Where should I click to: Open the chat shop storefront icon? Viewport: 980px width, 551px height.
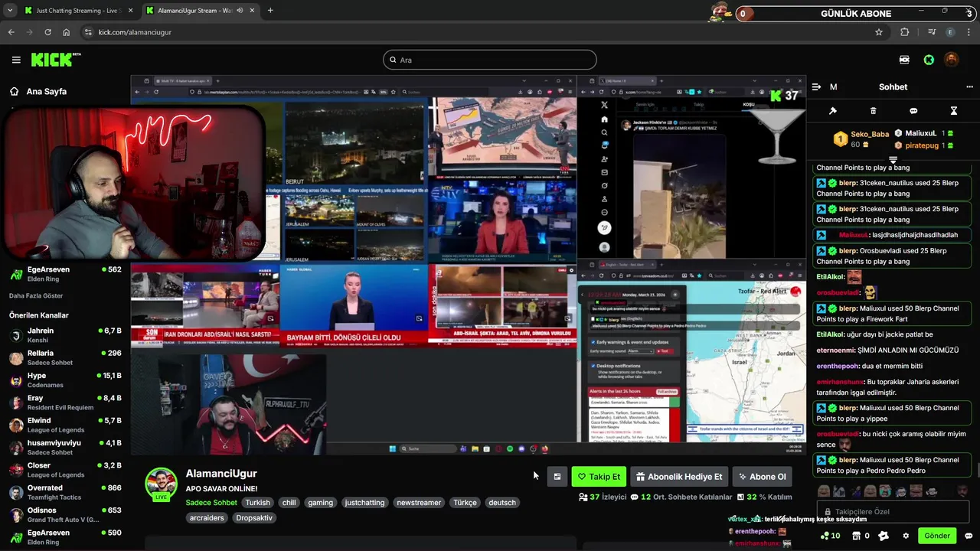point(856,536)
